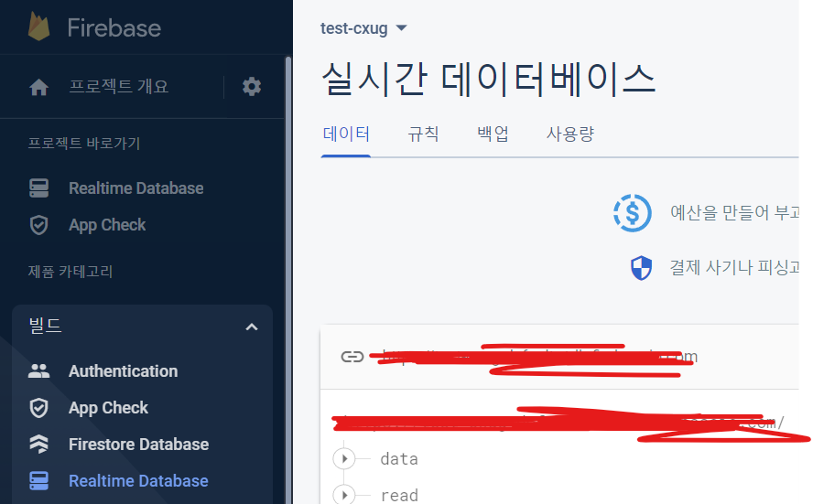Click Realtime Database shortcut icon under 프로젝트 바로가기
Viewport: 813px width, 504px height.
tap(38, 188)
